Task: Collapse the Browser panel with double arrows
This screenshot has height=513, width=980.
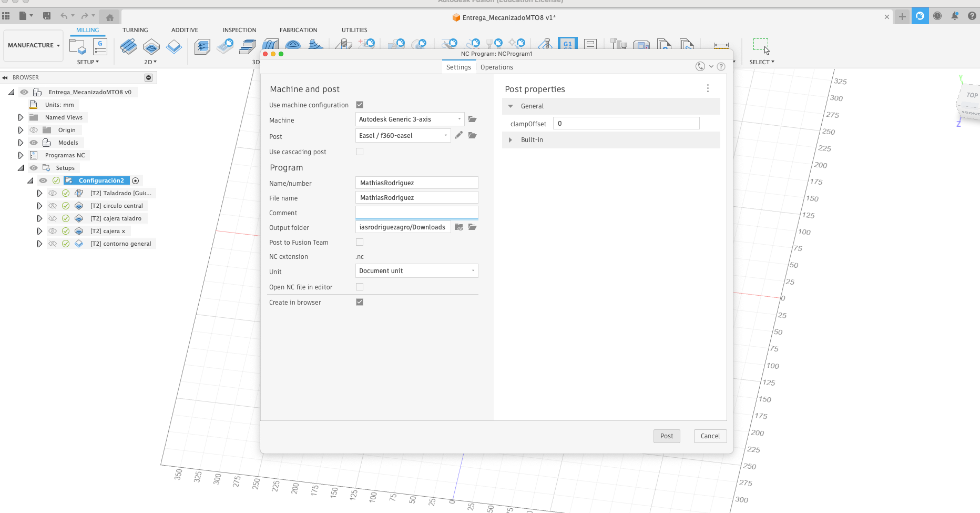Action: pos(5,78)
